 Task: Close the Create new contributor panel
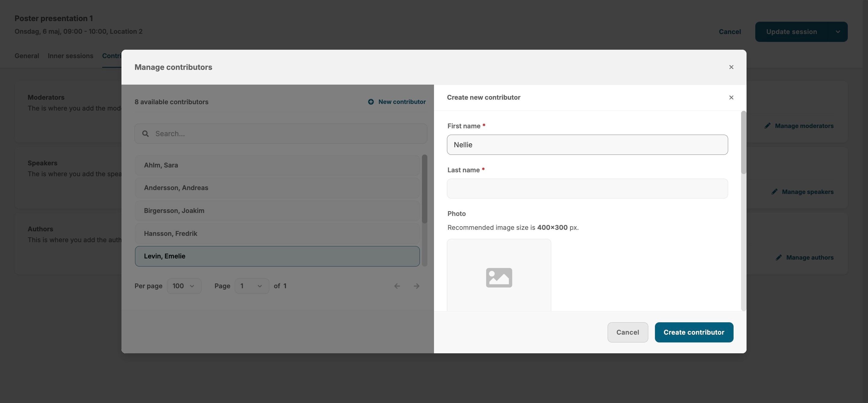click(731, 98)
